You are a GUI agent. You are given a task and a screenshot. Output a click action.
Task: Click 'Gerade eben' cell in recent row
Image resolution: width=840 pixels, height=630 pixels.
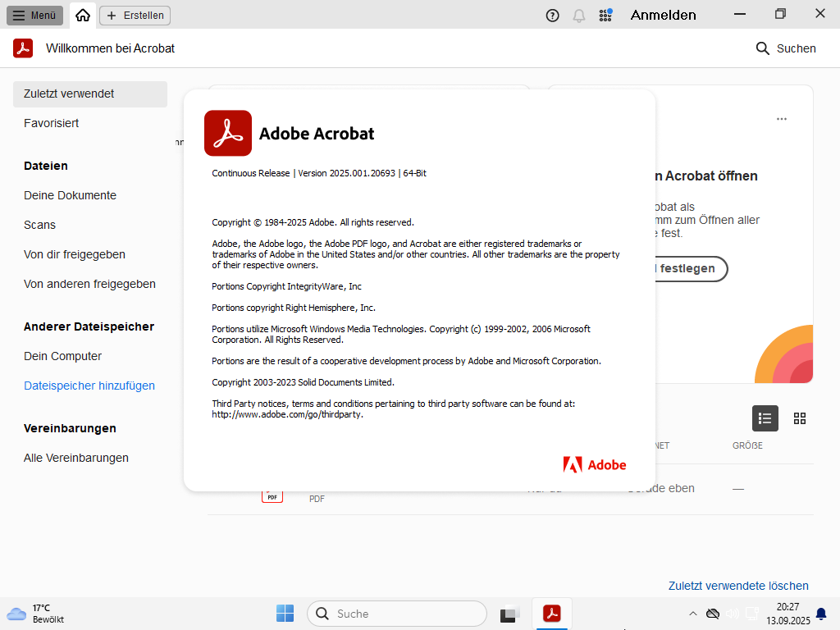pyautogui.click(x=661, y=489)
